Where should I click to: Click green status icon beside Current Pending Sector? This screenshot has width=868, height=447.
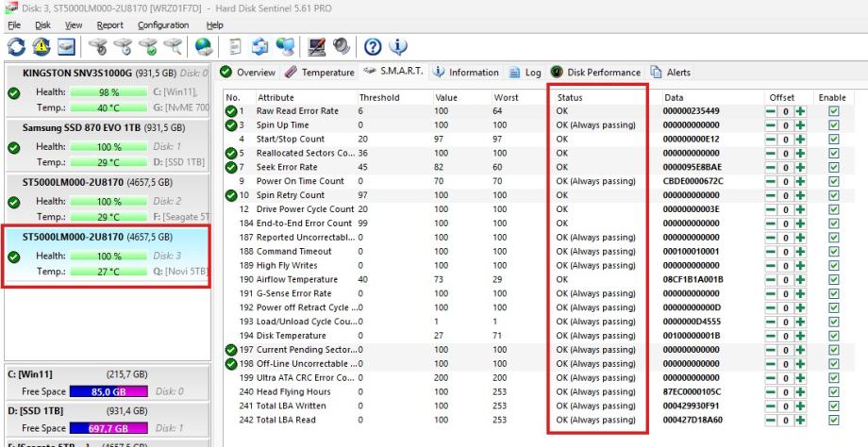pyautogui.click(x=231, y=350)
